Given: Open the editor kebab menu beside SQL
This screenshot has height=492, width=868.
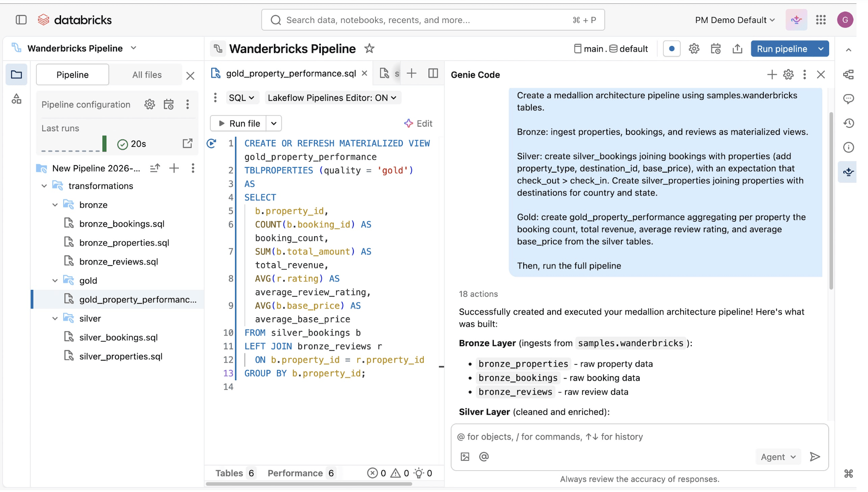Looking at the screenshot, I should (x=215, y=98).
